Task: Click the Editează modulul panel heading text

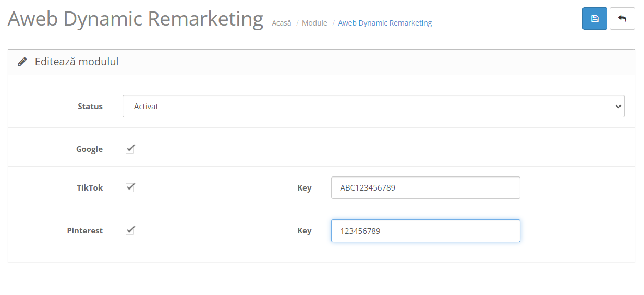Action: pyautogui.click(x=77, y=62)
